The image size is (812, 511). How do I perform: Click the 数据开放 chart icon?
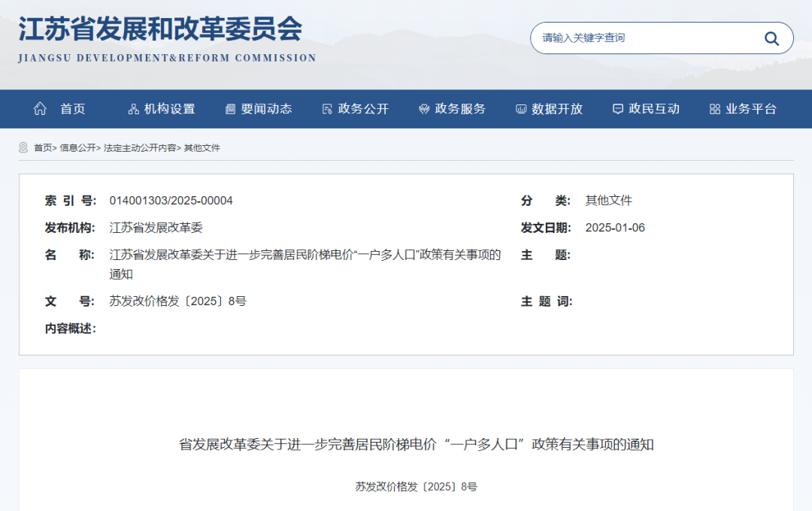tap(521, 109)
